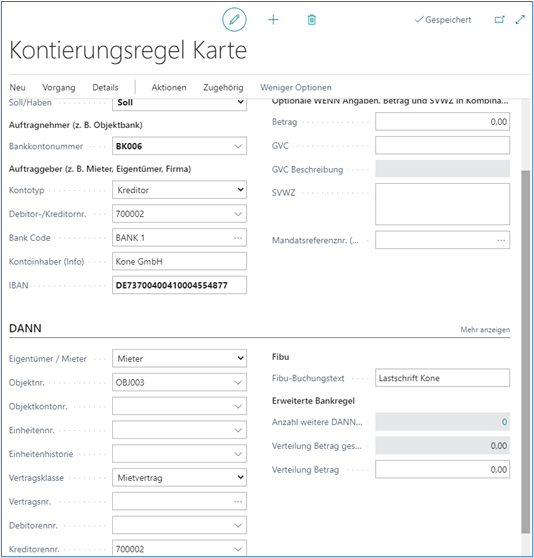Click the IBAN field

click(179, 285)
